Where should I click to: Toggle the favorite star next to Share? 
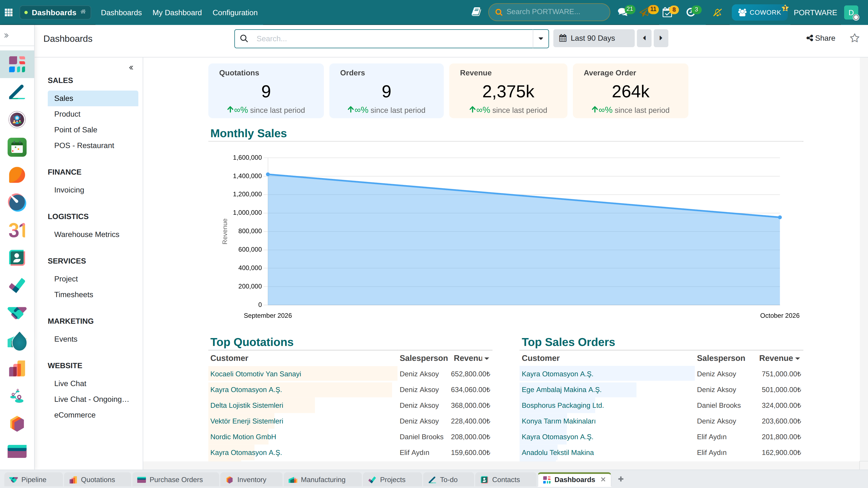tap(854, 38)
